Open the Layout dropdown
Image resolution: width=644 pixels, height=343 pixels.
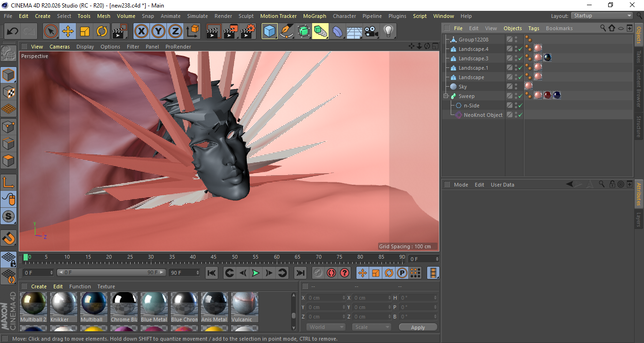[x=602, y=16]
